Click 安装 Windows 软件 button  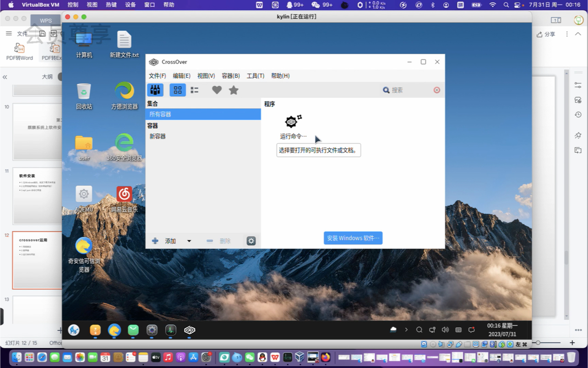(353, 238)
